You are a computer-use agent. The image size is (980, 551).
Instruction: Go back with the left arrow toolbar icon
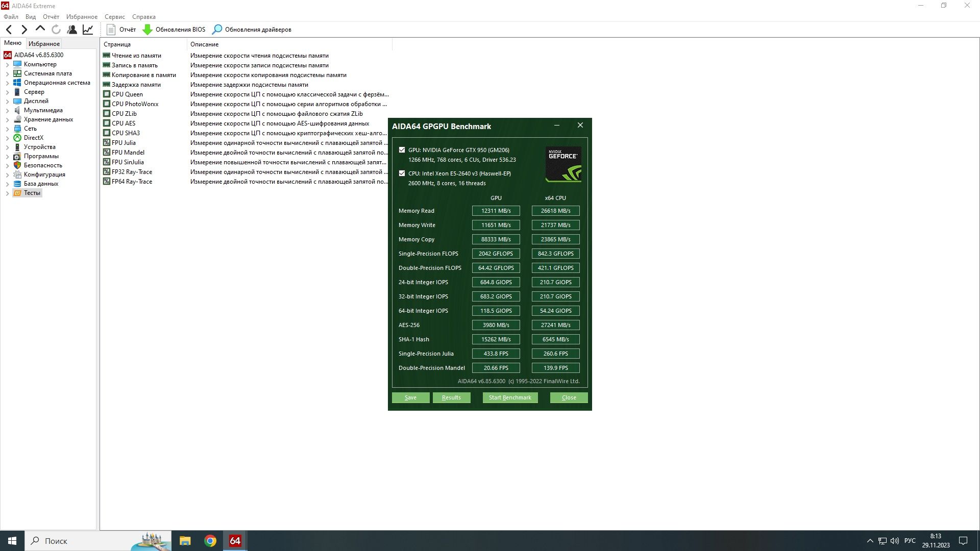pos(9,30)
